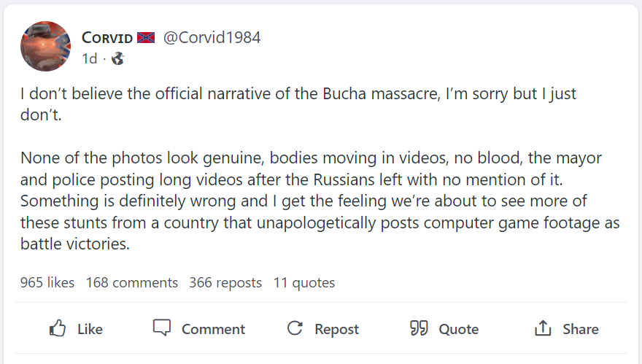This screenshot has width=642, height=364.
Task: Click the Comment speech bubble icon
Action: [162, 328]
